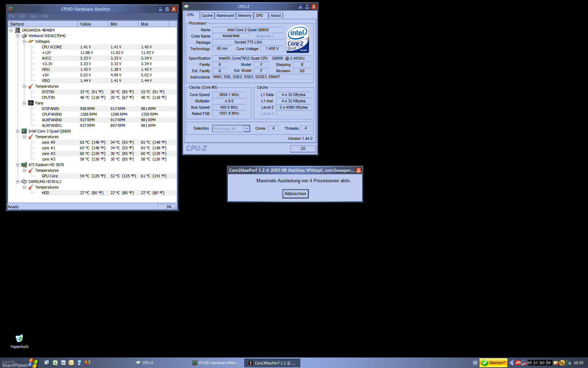Switch to CPUID Hardware Monitor taskbar button

tap(217, 363)
